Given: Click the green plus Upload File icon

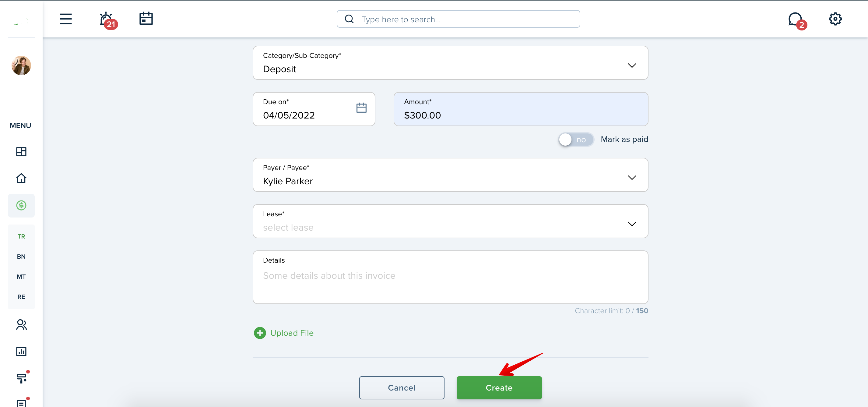Looking at the screenshot, I should [260, 333].
